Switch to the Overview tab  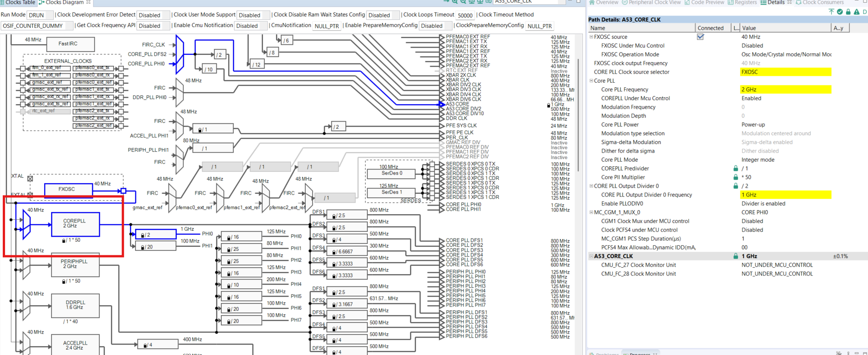603,2
